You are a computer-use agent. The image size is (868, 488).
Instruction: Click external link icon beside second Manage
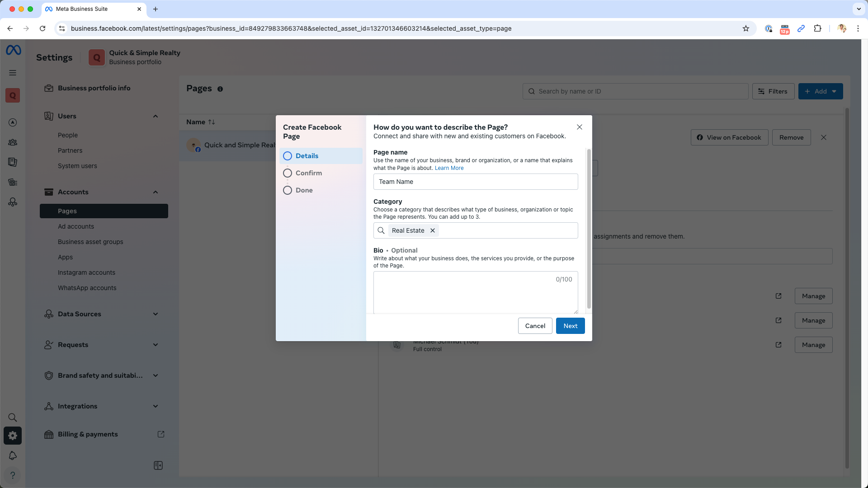pyautogui.click(x=778, y=320)
